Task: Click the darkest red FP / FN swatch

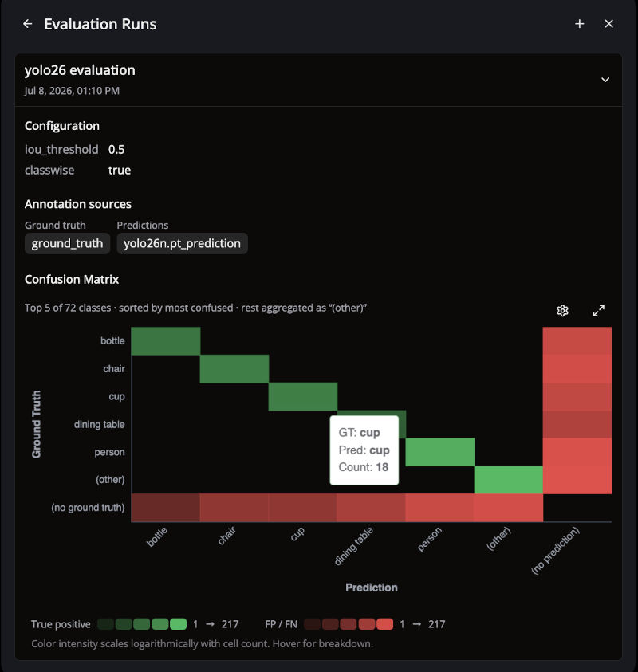Action: 312,624
